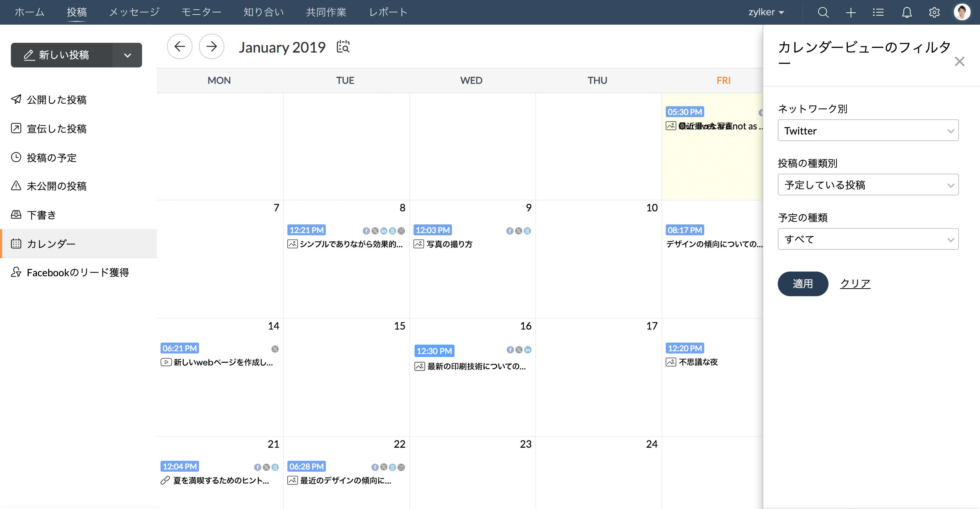The width and height of the screenshot is (980, 509).
Task: Open the zylker brand switcher
Action: coord(766,12)
